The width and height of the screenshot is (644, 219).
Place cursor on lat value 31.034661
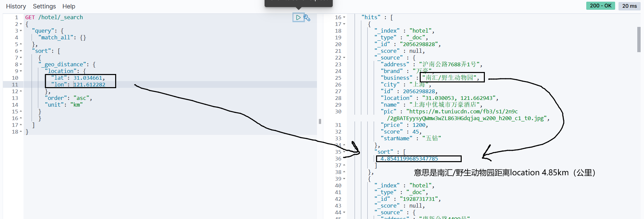88,78
